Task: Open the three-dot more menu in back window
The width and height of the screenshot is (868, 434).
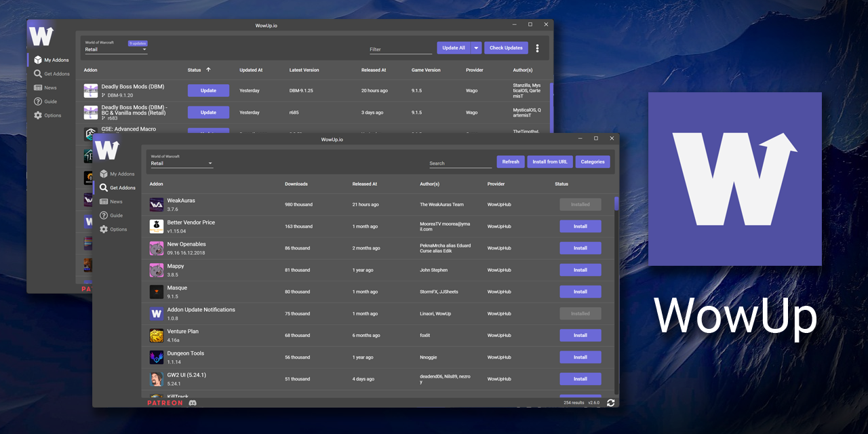Action: tap(538, 48)
